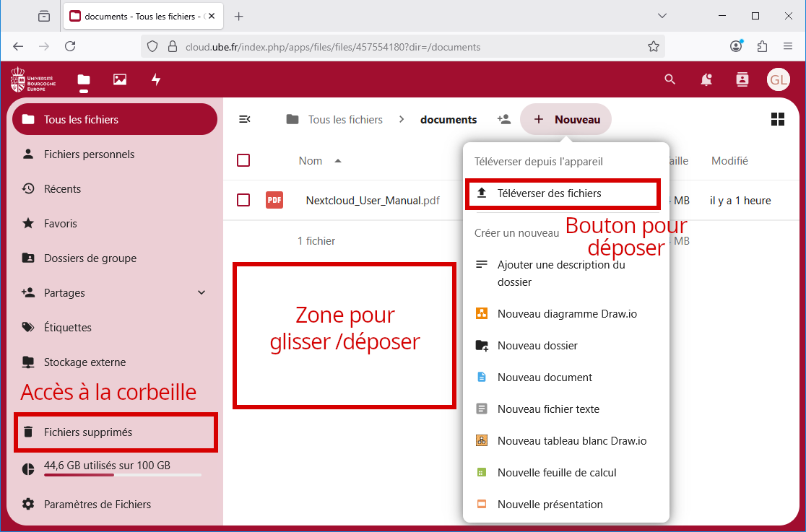Open the Photos app icon in header
Image resolution: width=806 pixels, height=532 pixels.
(120, 79)
